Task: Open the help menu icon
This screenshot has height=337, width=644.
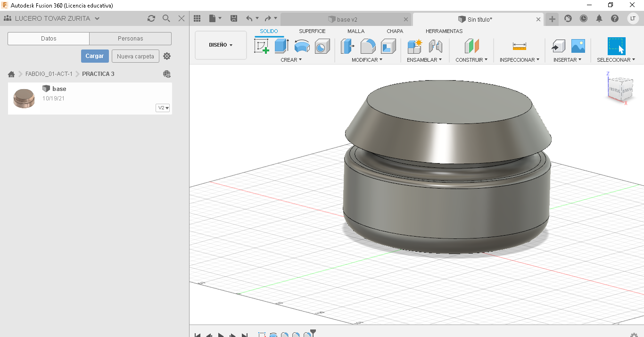Action: pyautogui.click(x=615, y=18)
